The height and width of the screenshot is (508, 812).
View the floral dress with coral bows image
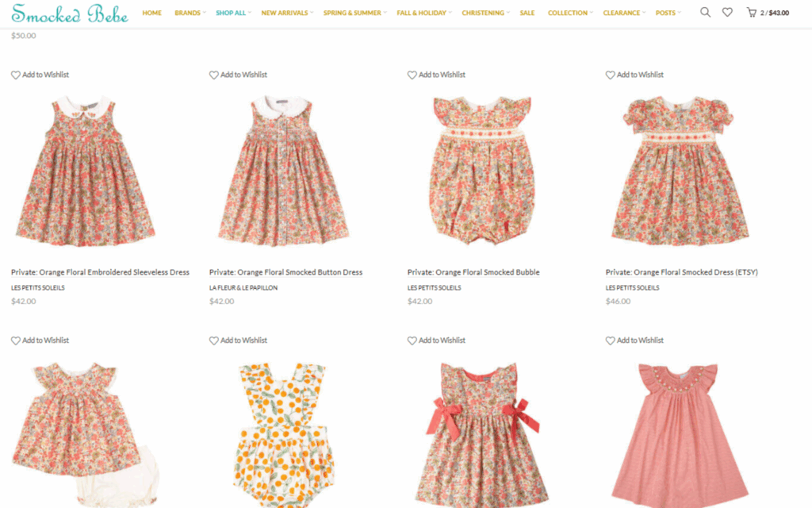(482, 434)
